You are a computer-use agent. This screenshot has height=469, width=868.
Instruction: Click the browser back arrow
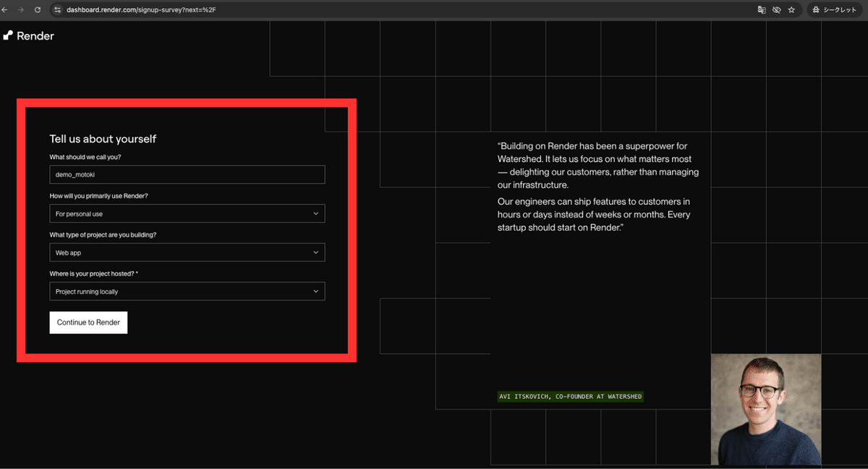click(x=6, y=10)
